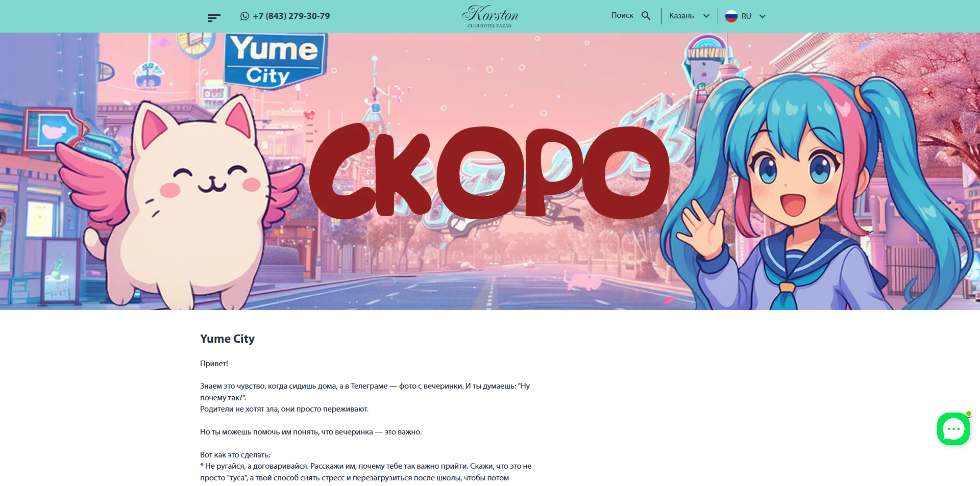Expand the chevron beside RU
Image resolution: width=980 pixels, height=486 pixels.
point(763,16)
